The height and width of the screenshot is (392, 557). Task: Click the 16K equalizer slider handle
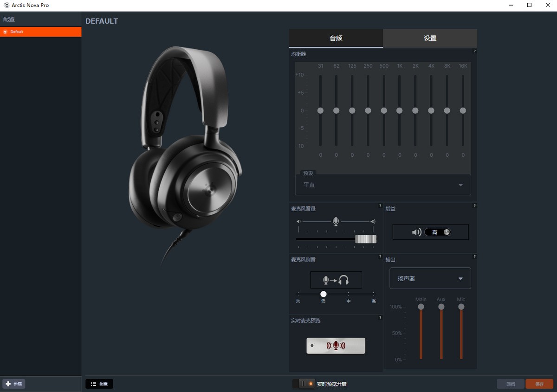click(463, 110)
